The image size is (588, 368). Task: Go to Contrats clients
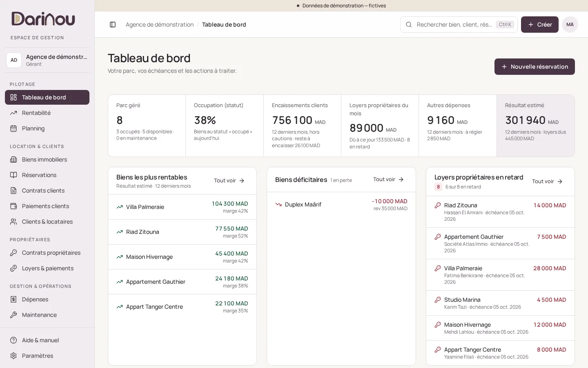coord(47,191)
